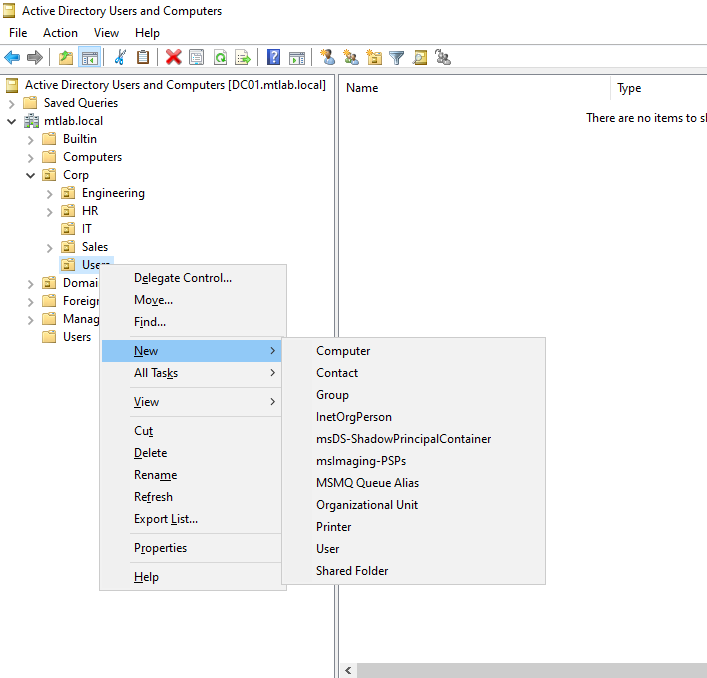Select InetOrgPerson in New submenu
The height and width of the screenshot is (678, 707).
(x=413, y=417)
